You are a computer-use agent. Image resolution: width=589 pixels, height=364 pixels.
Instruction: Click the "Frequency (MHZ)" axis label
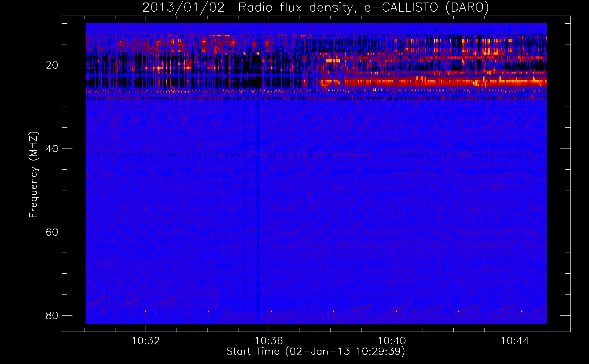point(33,175)
